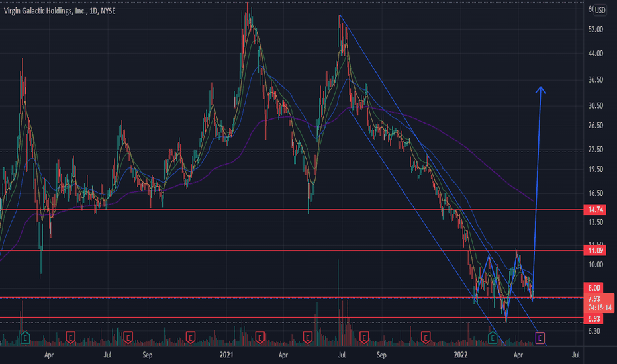This screenshot has height=364, width=617.
Task: Click the 8.00 red price label
Action: pos(594,288)
